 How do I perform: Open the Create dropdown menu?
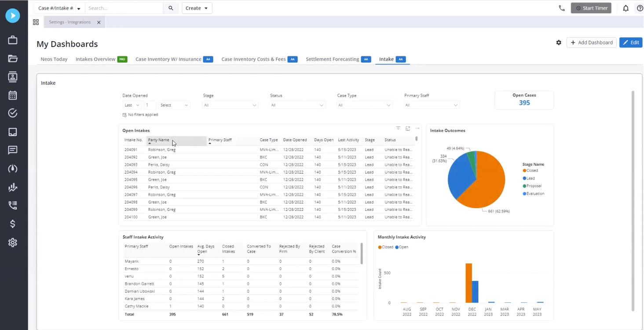pyautogui.click(x=197, y=8)
